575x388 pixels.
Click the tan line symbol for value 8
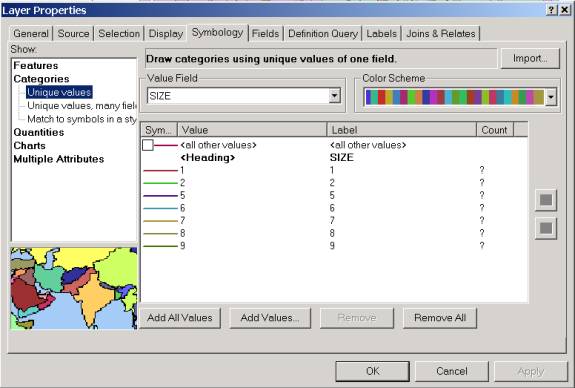[x=160, y=233]
